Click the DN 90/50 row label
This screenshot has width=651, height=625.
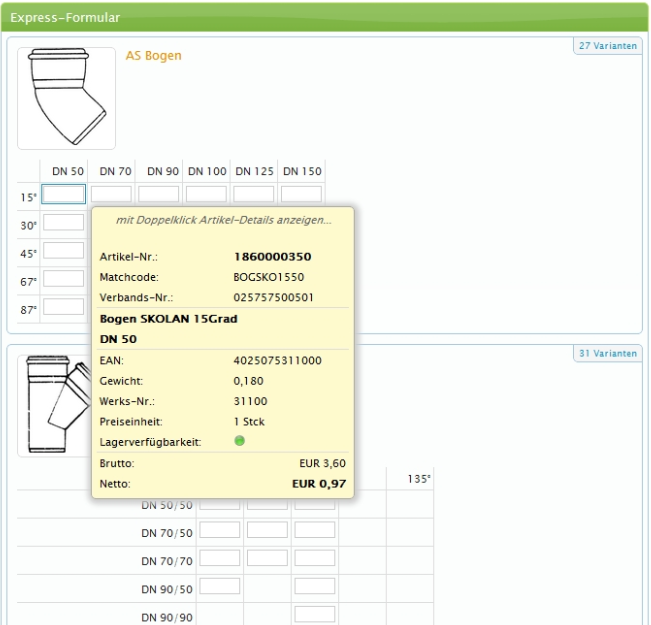tap(167, 589)
